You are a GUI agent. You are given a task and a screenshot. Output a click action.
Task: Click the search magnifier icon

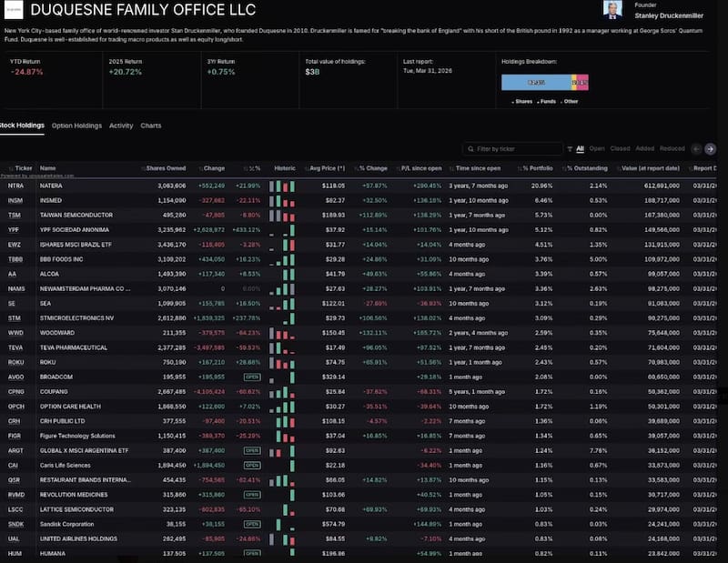(470, 149)
